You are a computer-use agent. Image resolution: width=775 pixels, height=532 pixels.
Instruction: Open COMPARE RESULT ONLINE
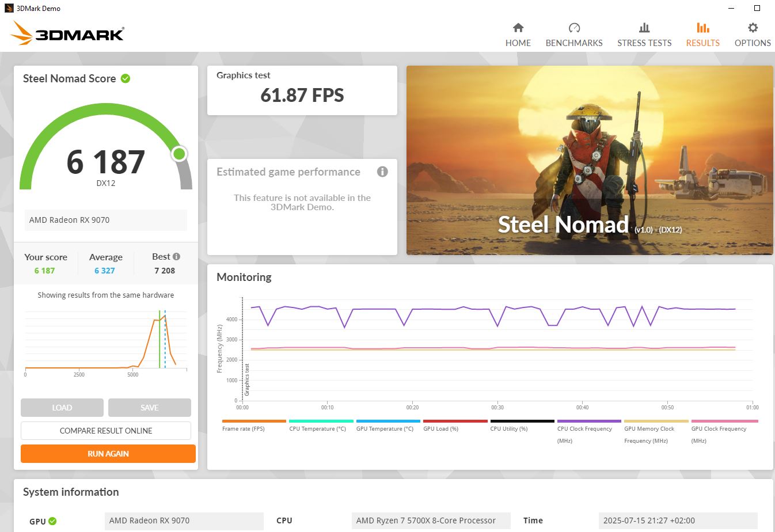(106, 431)
